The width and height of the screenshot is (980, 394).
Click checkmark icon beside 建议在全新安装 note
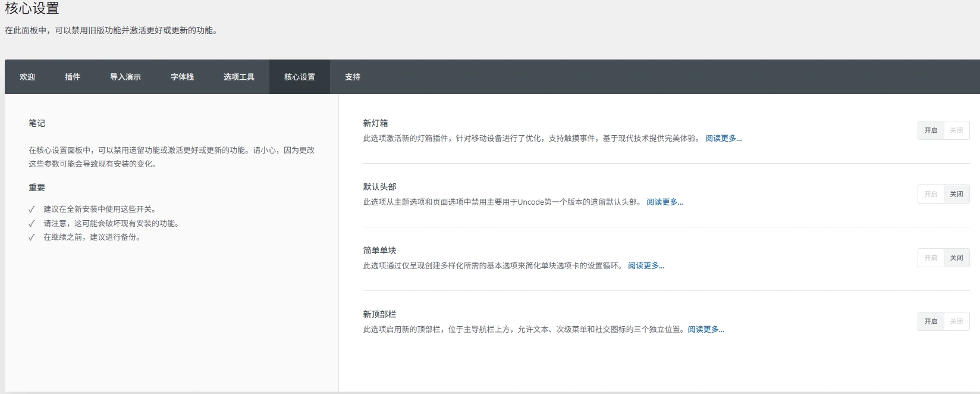point(32,209)
